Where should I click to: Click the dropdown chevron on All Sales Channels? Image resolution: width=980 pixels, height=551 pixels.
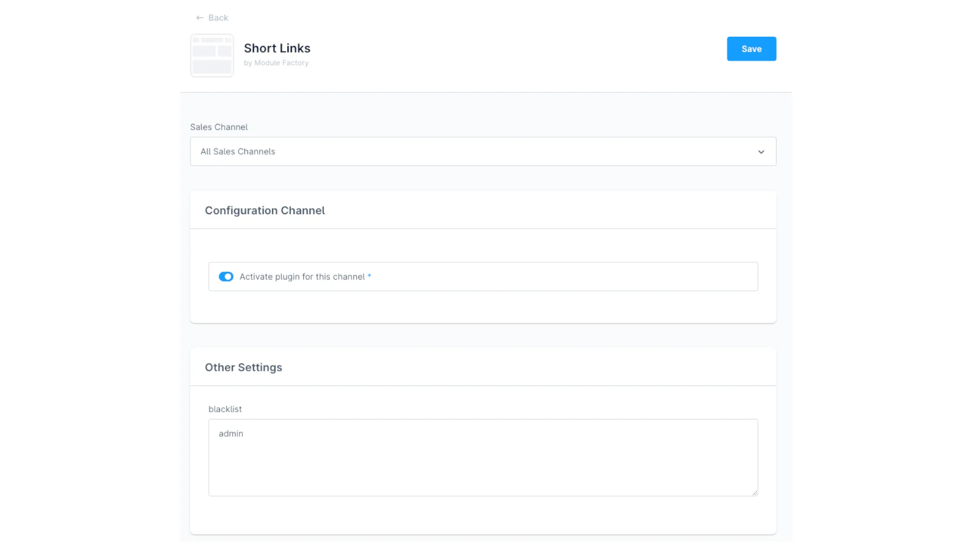pos(761,152)
